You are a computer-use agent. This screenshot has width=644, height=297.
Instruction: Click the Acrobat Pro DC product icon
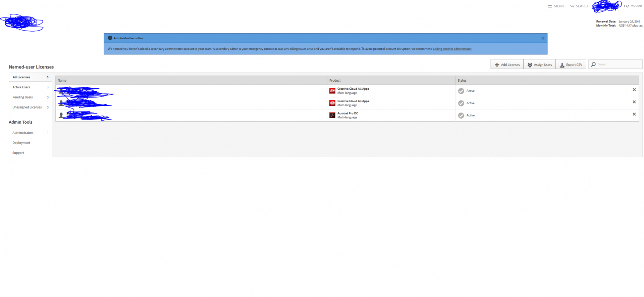point(332,115)
